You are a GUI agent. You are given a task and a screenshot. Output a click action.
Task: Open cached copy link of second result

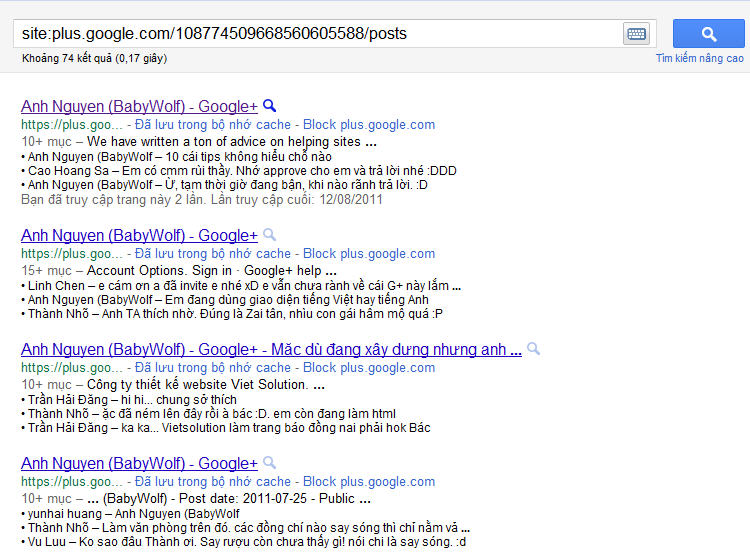pos(213,254)
